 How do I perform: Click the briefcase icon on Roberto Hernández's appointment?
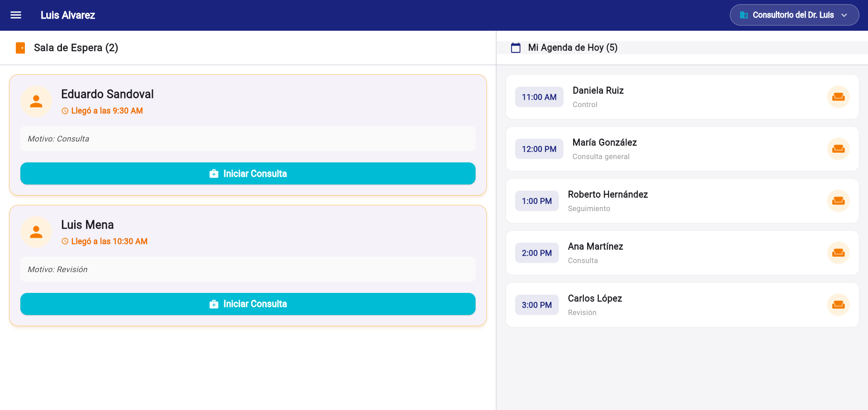838,201
